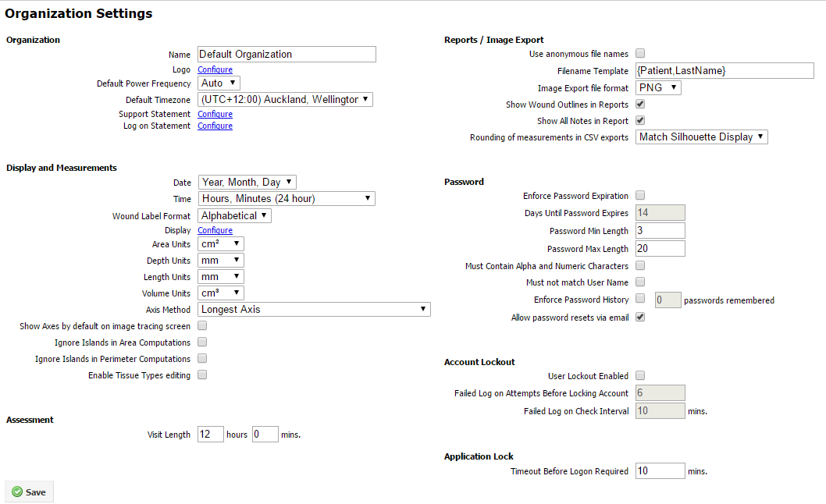Open the Wound Label Format dropdown
The width and height of the screenshot is (826, 504).
point(234,216)
